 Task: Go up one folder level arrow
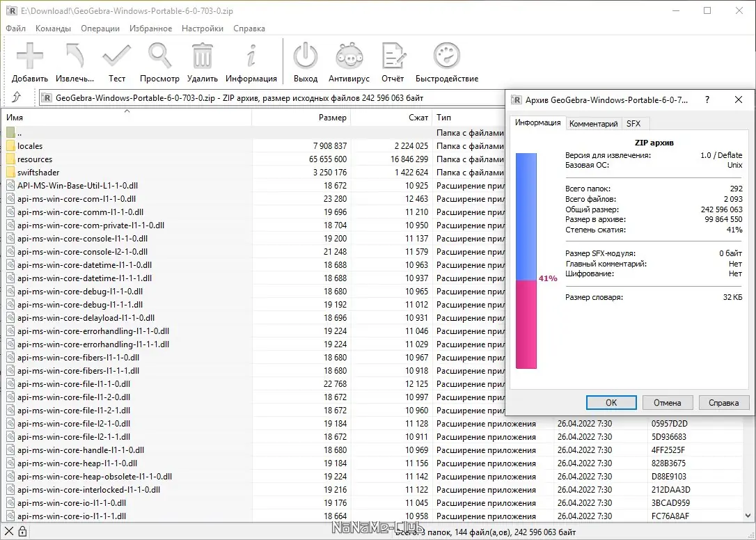[x=16, y=98]
